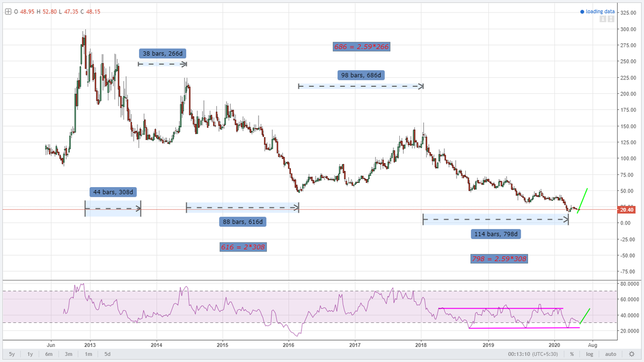Select the '38 bars, 266d' date range label
This screenshot has width=644, height=362.
[163, 54]
